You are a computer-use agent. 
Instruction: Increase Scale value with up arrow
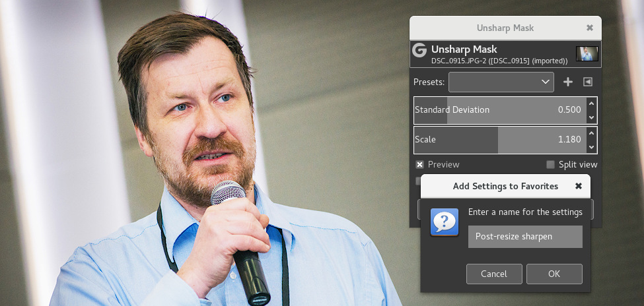pyautogui.click(x=591, y=133)
